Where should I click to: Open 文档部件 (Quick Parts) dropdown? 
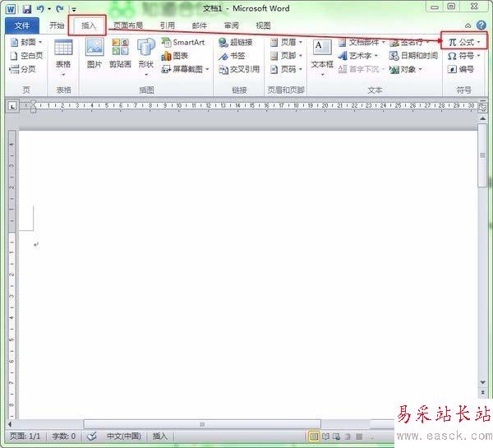(362, 42)
